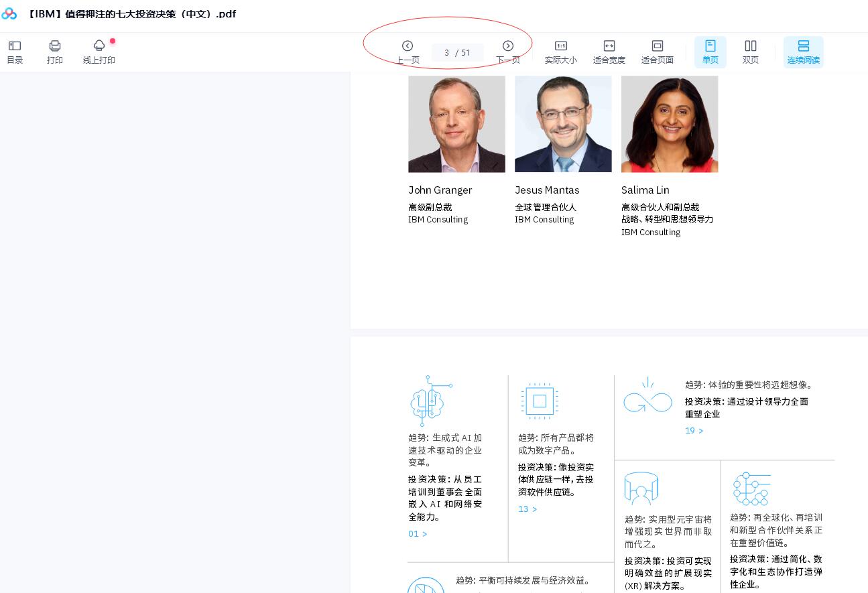
Task: Click the 打印 print icon
Action: pyautogui.click(x=55, y=52)
